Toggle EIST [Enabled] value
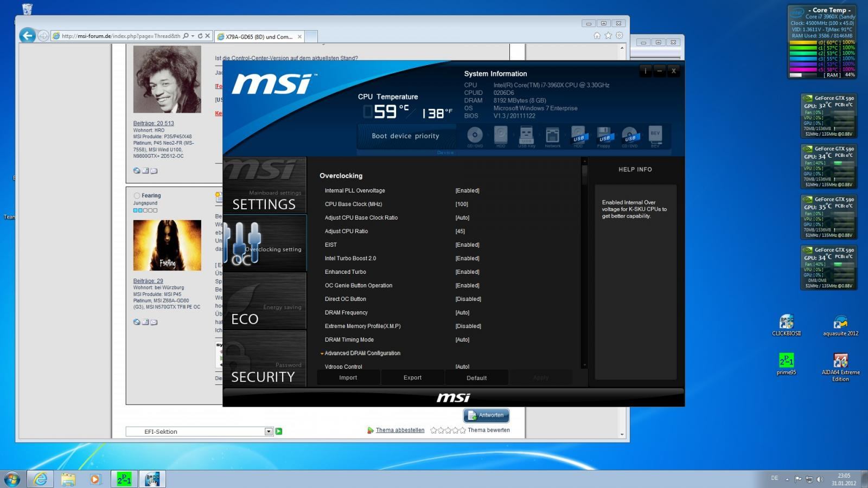This screenshot has width=868, height=488. pos(468,245)
